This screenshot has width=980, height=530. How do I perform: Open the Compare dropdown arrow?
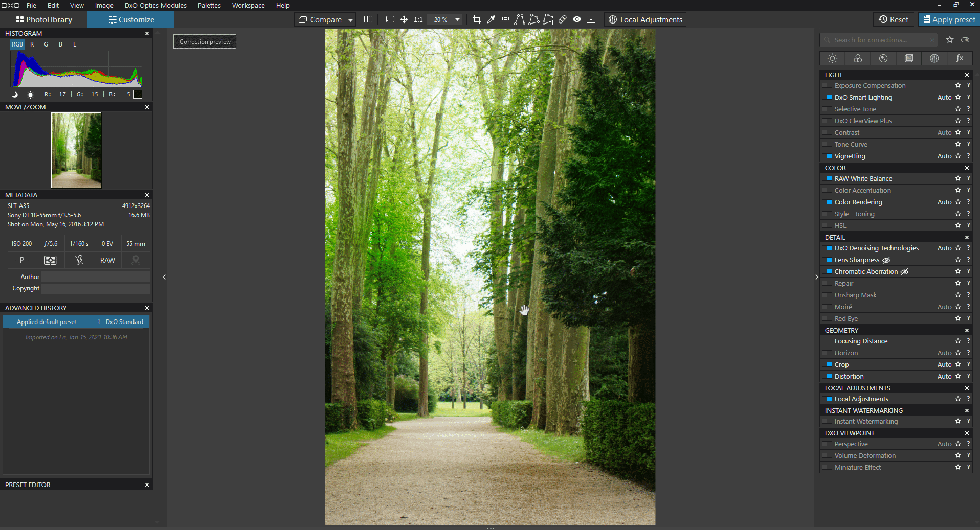click(351, 20)
